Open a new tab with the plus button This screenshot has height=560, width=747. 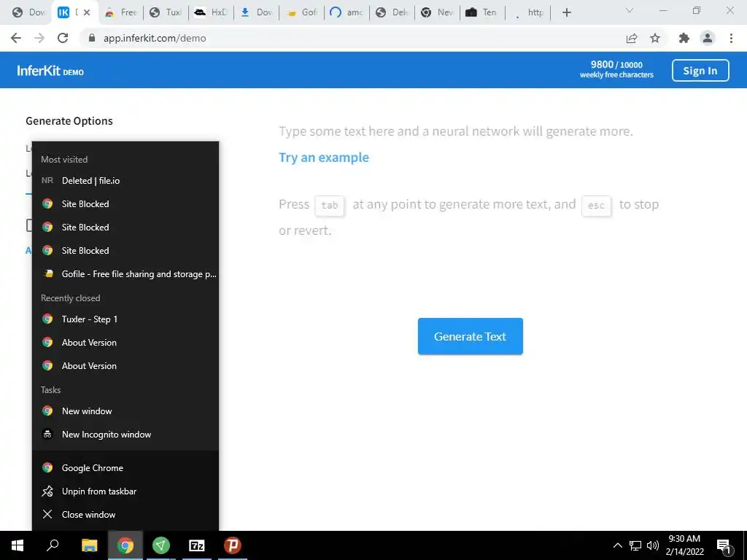pos(566,13)
